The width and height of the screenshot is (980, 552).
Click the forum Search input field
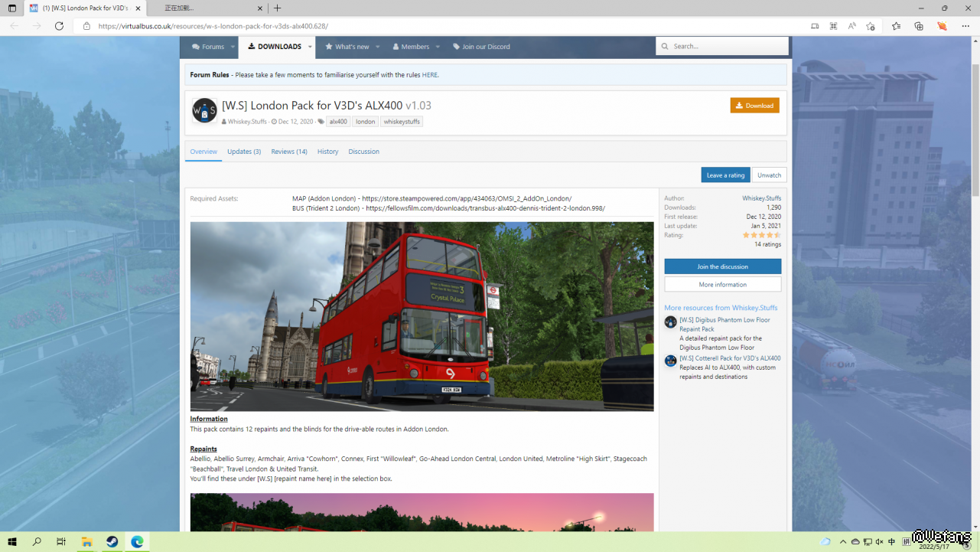[727, 47]
